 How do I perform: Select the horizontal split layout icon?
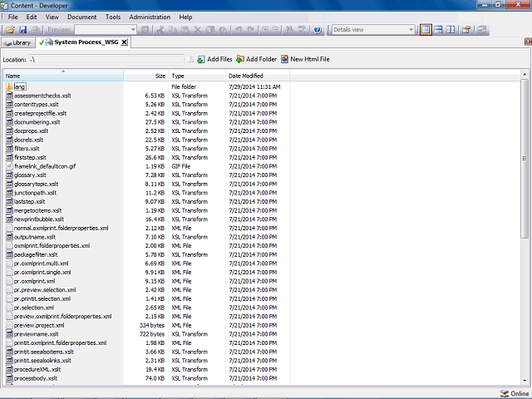coord(438,30)
